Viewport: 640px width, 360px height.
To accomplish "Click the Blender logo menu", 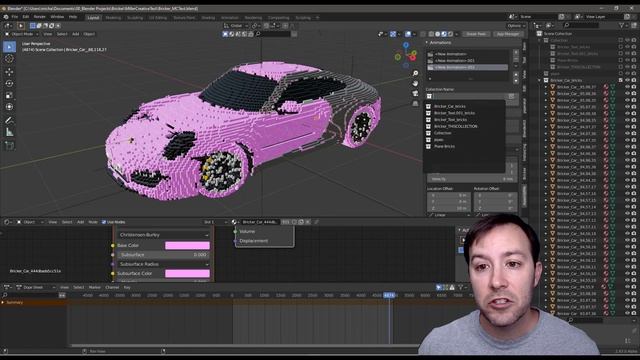I will pos(6,17).
